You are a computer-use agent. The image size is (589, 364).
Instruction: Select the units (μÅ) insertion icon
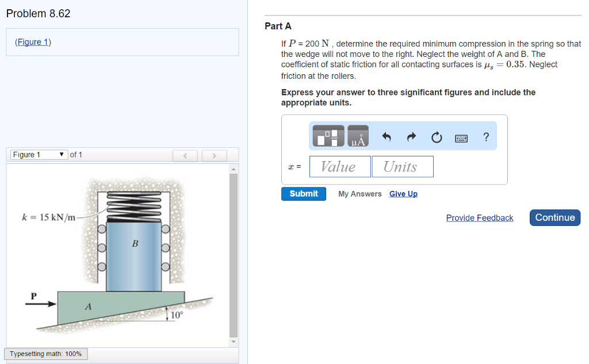pyautogui.click(x=357, y=136)
